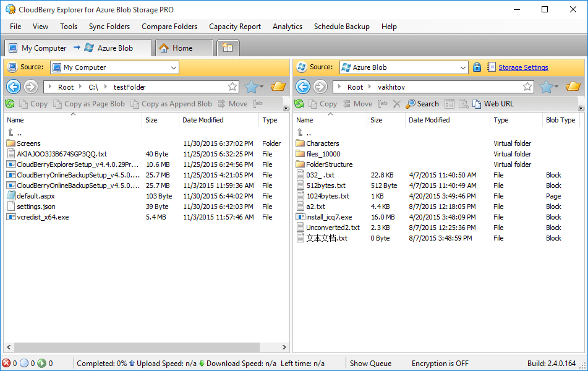Refresh the left pane with green arrows icon
The width and height of the screenshot is (588, 371).
point(10,104)
